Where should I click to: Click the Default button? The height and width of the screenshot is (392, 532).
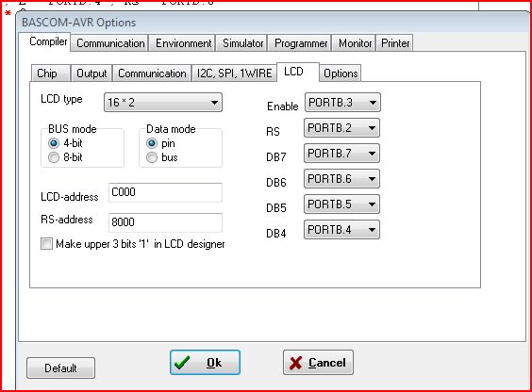(x=60, y=367)
